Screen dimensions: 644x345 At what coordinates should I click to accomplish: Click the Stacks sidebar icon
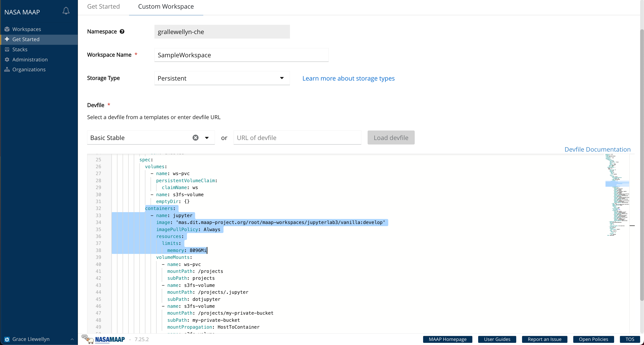coord(7,49)
